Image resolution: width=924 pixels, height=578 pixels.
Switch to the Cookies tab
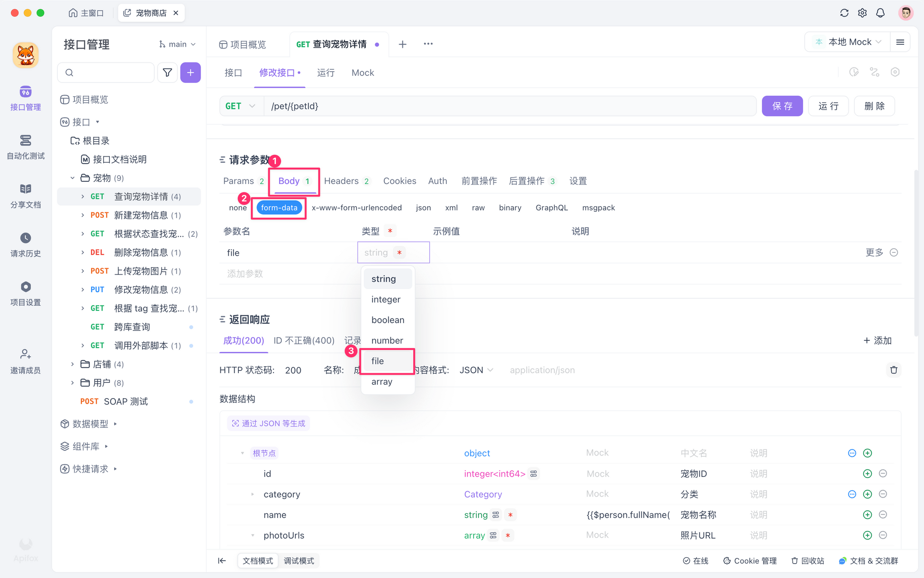pos(400,181)
